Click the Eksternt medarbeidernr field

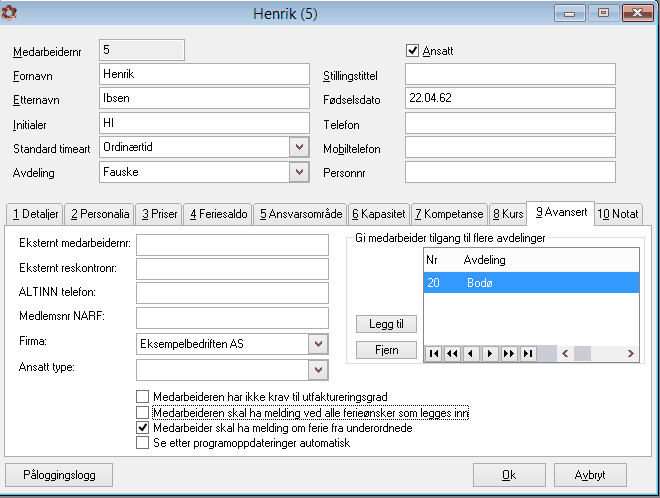(x=232, y=245)
